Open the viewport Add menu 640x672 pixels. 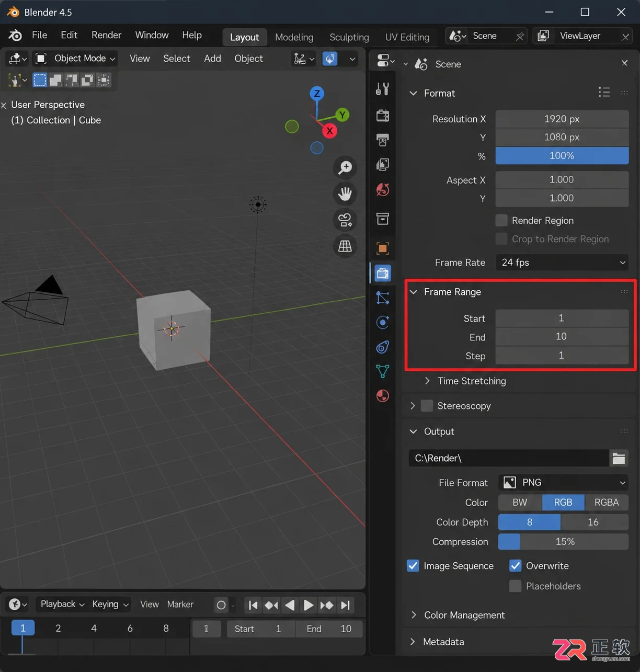(212, 59)
